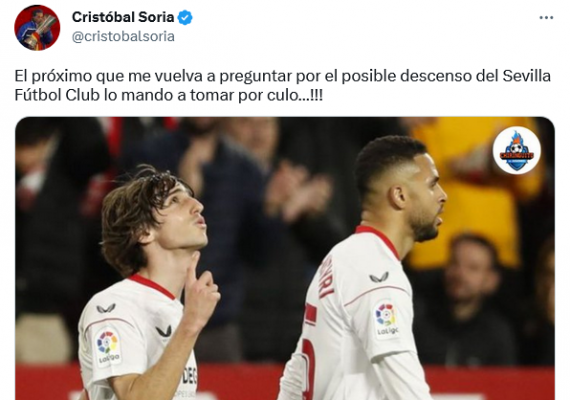Open the Cristóbal Soria display name link
This screenshot has height=400, width=570.
click(123, 17)
